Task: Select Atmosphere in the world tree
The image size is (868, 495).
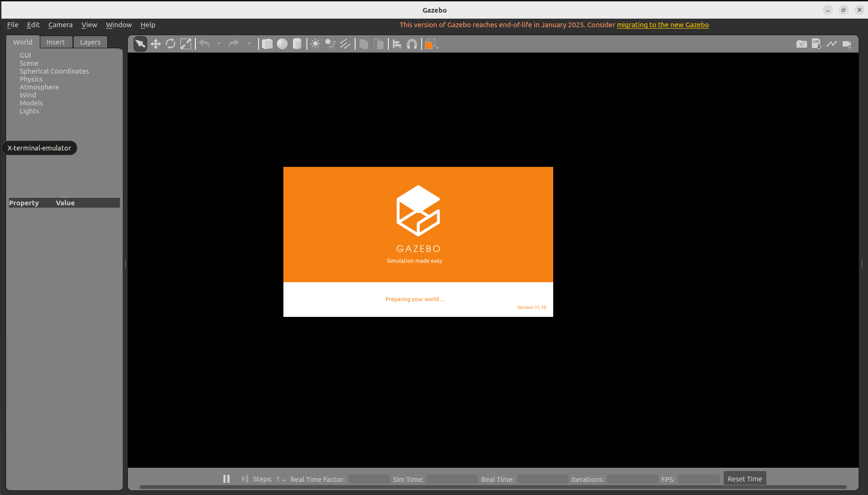Action: (x=39, y=87)
